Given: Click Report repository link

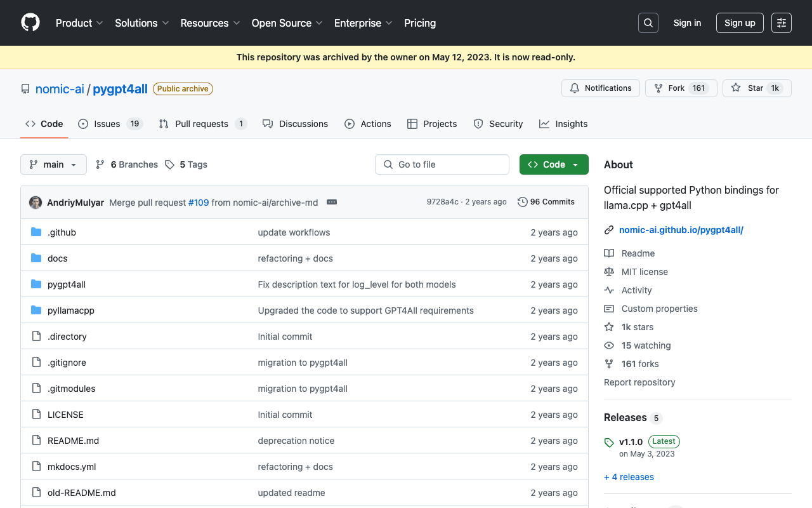Looking at the screenshot, I should coord(639,382).
